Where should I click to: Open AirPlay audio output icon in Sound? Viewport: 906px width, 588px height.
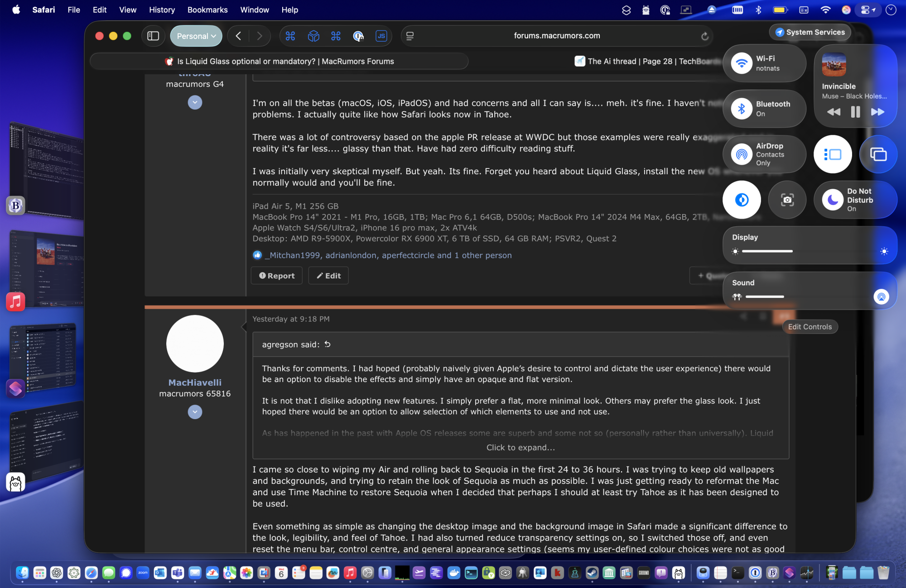tap(881, 296)
